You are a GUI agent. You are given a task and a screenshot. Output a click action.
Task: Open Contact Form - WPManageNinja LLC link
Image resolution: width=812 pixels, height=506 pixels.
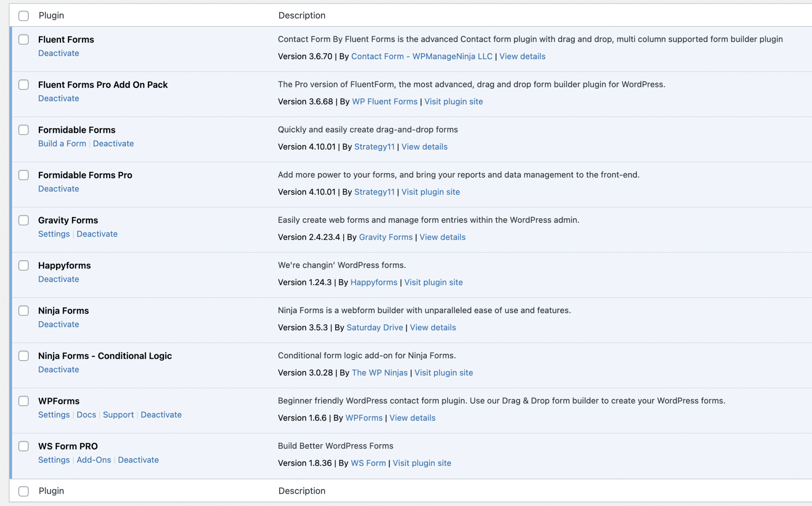pos(421,56)
